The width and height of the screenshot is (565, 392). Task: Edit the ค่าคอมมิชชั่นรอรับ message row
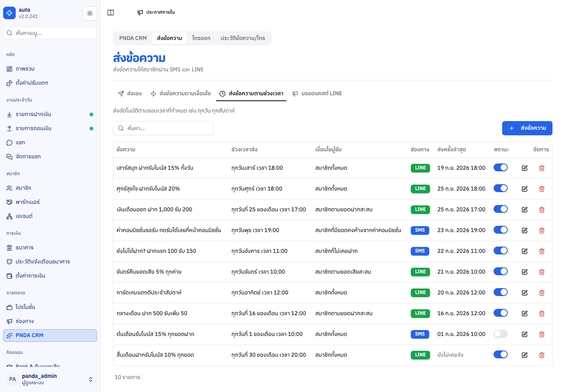click(525, 230)
